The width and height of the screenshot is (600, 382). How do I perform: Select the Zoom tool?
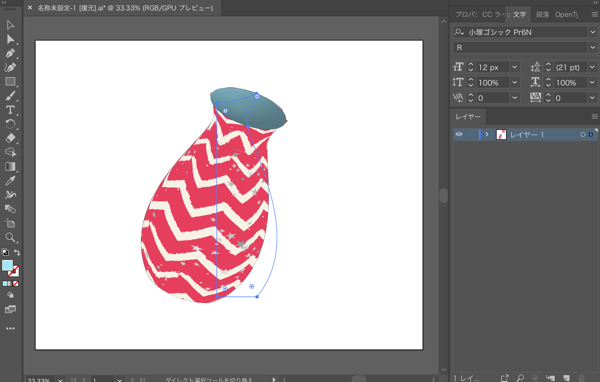point(10,237)
